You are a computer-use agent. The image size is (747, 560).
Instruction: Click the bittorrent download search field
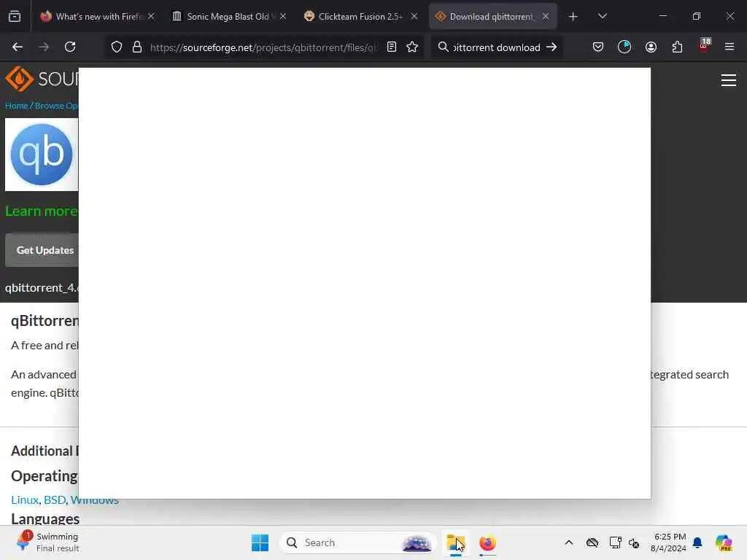[x=496, y=47]
